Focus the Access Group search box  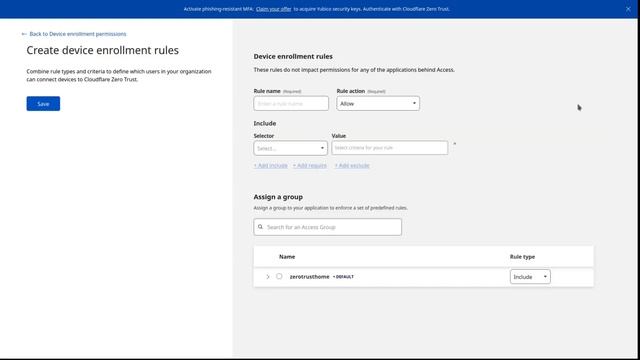[327, 227]
